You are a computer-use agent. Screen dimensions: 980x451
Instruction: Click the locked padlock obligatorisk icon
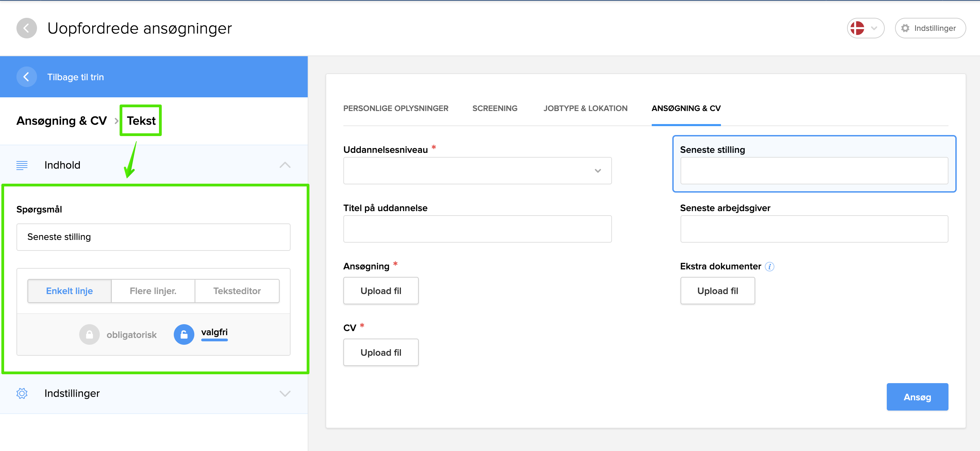point(89,334)
